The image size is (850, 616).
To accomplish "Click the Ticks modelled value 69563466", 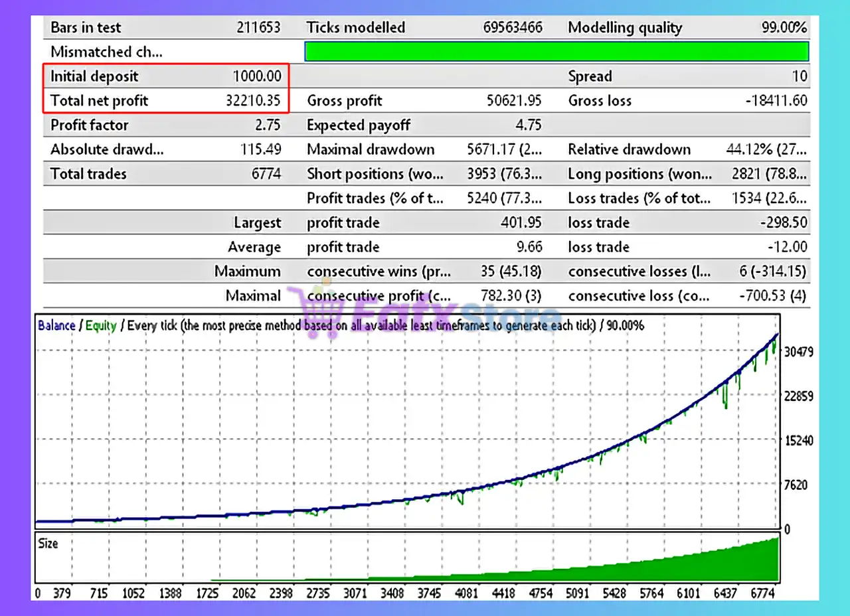I will point(513,28).
